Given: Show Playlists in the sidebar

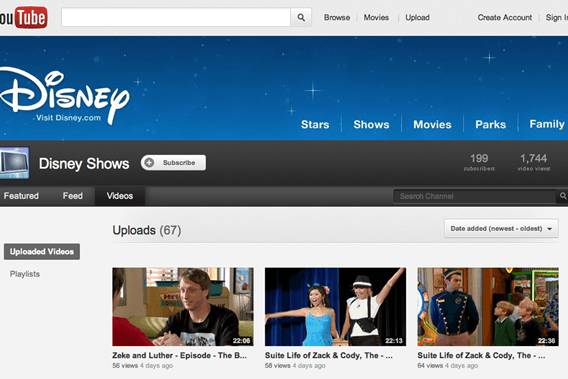Looking at the screenshot, I should tap(25, 274).
